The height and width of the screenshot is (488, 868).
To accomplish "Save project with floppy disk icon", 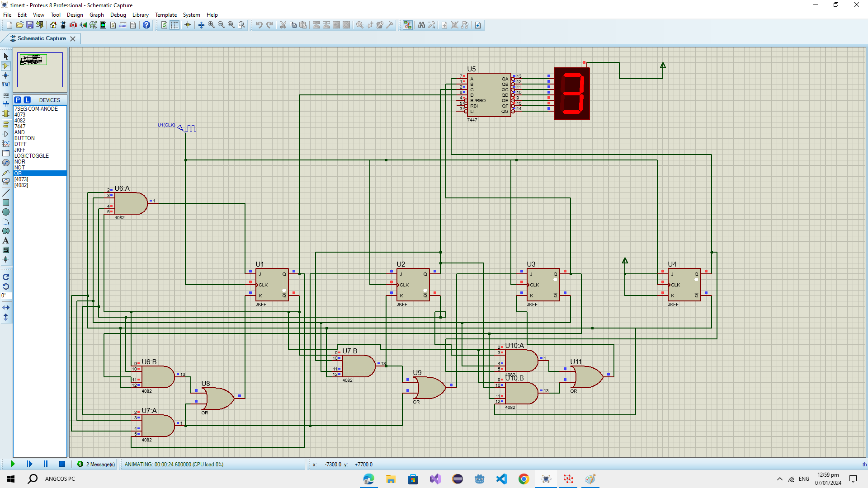I will pos(29,25).
